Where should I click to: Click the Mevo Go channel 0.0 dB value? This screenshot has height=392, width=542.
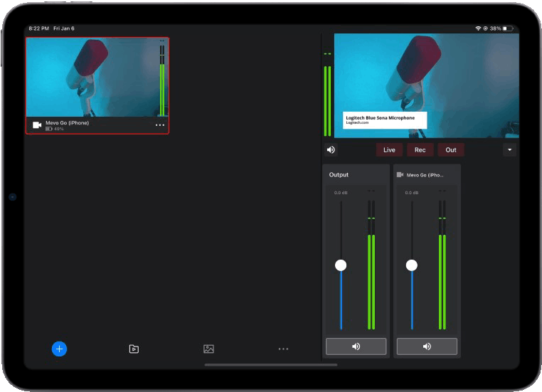(412, 193)
